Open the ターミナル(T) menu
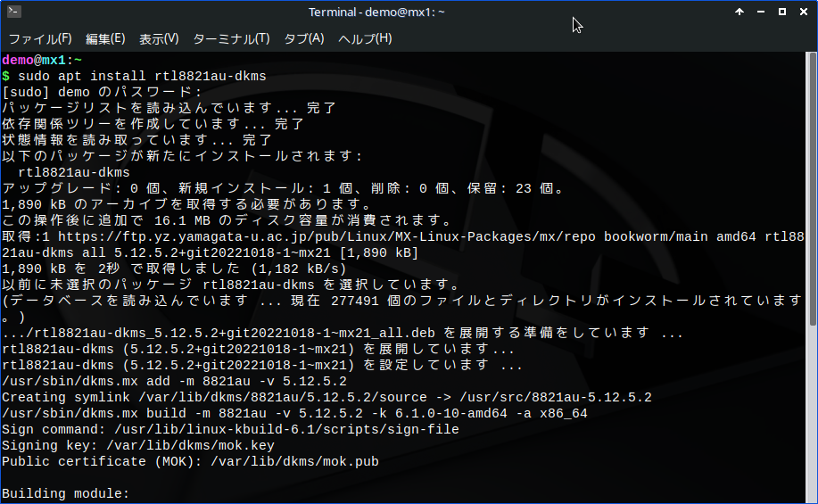 (232, 38)
